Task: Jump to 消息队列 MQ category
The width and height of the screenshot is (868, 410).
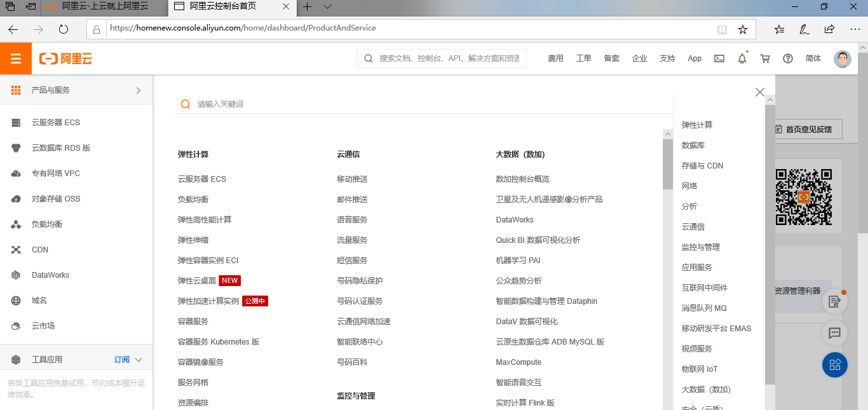Action: click(704, 308)
